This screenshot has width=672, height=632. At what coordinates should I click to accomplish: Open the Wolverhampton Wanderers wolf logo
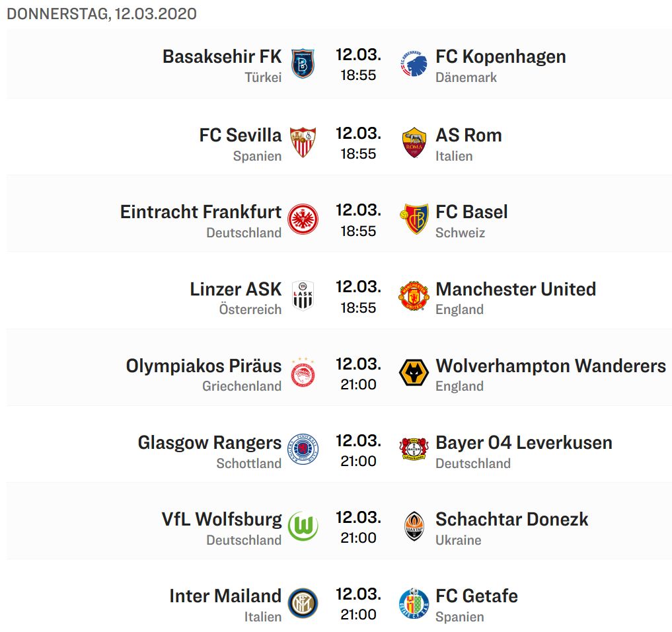point(414,373)
